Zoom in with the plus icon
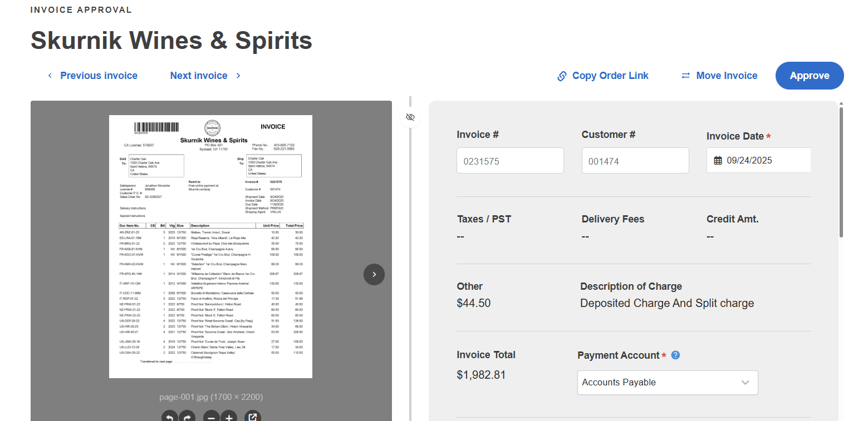Image resolution: width=868 pixels, height=421 pixels. click(x=229, y=418)
